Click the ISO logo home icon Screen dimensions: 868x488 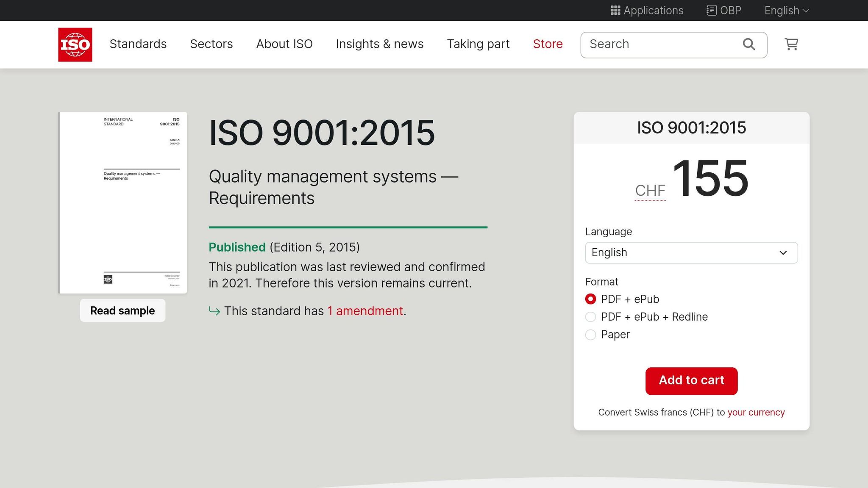tap(75, 44)
